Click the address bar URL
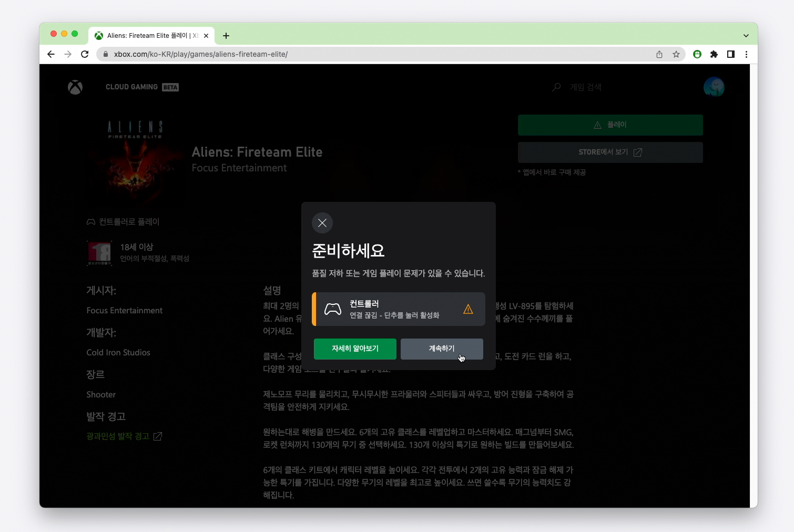Screen dimensions: 794x532 201,54
